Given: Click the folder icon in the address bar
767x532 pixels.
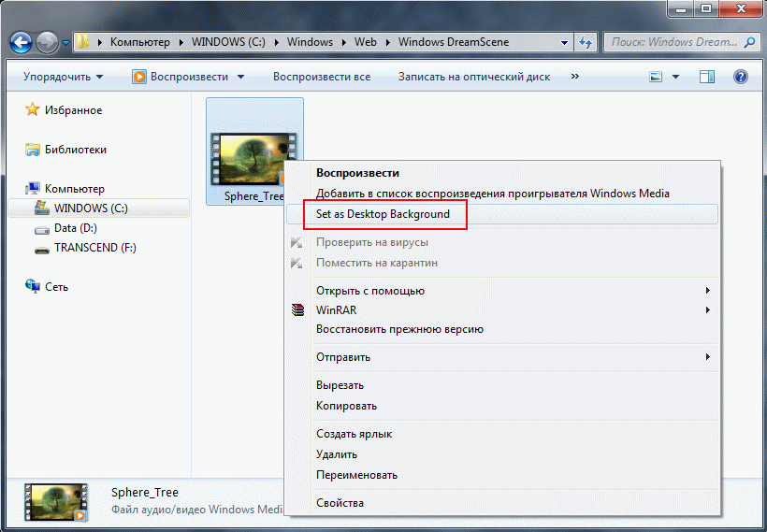Looking at the screenshot, I should point(83,42).
